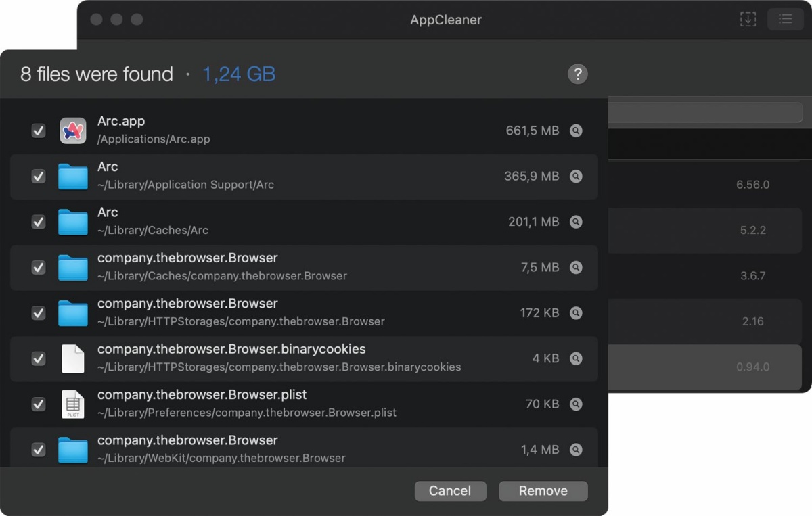Click the "8 files were found" heading
The width and height of the screenshot is (812, 516).
[x=97, y=74]
